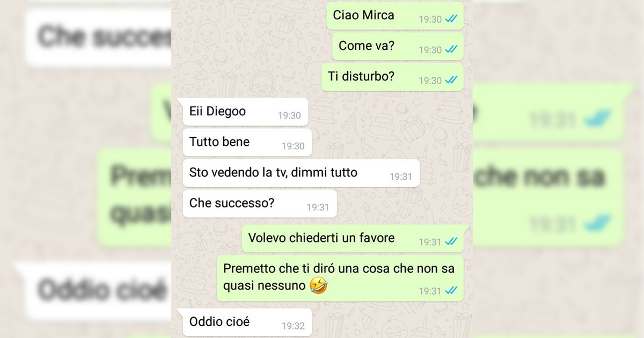Tap the "Ciao Mirca" message bubble
This screenshot has width=644, height=338.
pyautogui.click(x=395, y=16)
